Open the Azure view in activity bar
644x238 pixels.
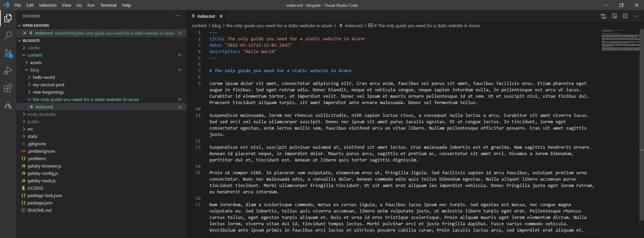tap(8, 106)
